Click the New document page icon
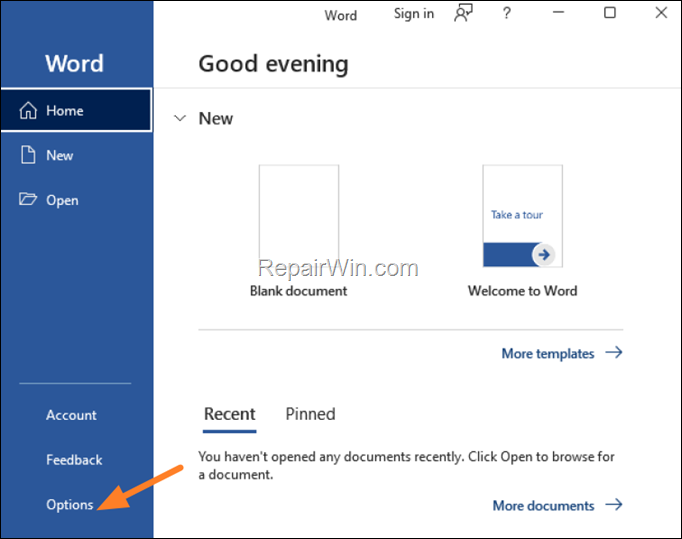Viewport: 682px width, 539px height. tap(28, 155)
